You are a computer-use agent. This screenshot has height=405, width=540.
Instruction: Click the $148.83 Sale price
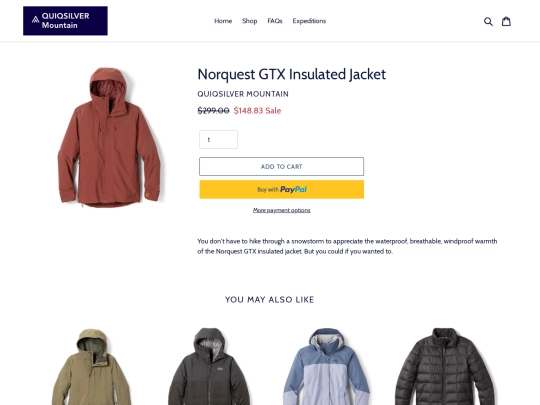[257, 111]
